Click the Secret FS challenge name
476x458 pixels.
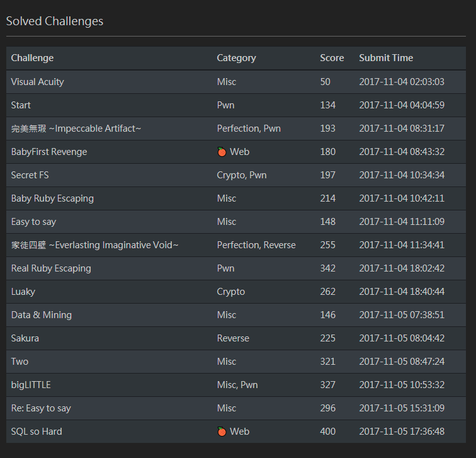click(30, 175)
